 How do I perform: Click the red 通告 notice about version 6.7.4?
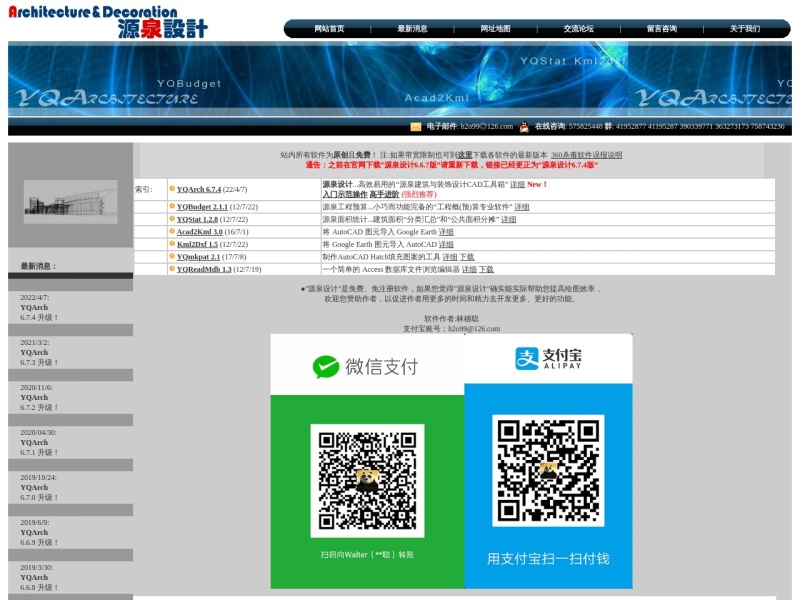(x=452, y=165)
